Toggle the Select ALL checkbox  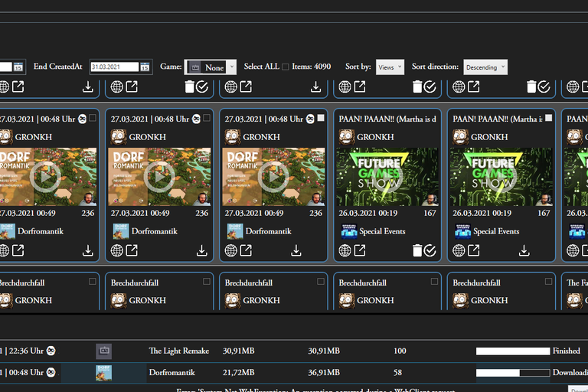286,67
